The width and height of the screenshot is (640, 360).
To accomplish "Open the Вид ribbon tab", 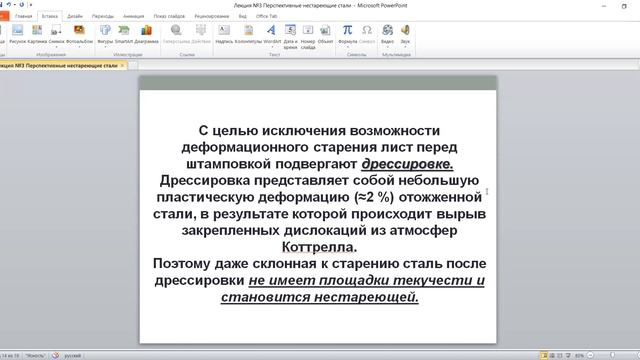I will click(242, 16).
